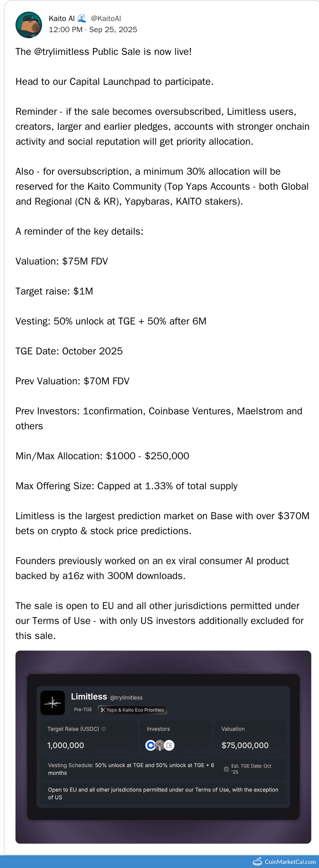319x868 pixels.
Task: Click calendar icon next to Est. TGE Date
Action: click(227, 769)
